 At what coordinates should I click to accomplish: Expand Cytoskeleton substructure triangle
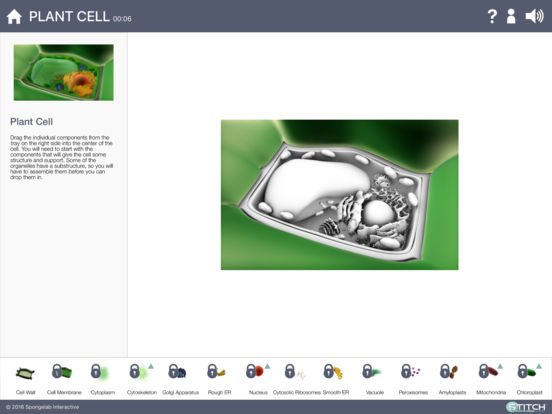[x=151, y=366]
